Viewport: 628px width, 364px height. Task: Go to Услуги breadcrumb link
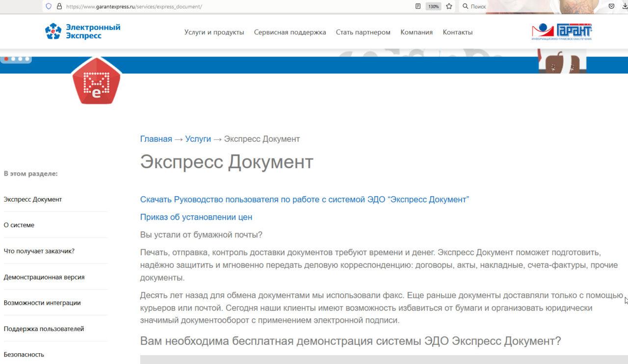coord(198,139)
